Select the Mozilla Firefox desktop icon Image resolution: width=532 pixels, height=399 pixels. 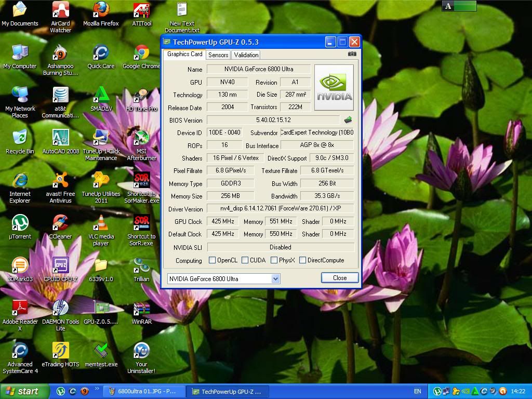tap(101, 14)
